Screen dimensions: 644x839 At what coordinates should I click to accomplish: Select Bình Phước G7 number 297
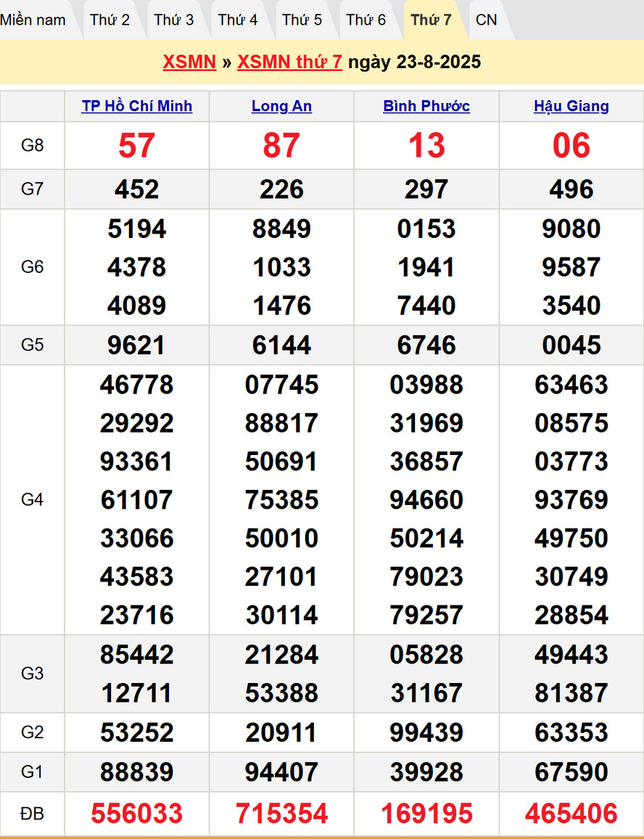pyautogui.click(x=426, y=189)
